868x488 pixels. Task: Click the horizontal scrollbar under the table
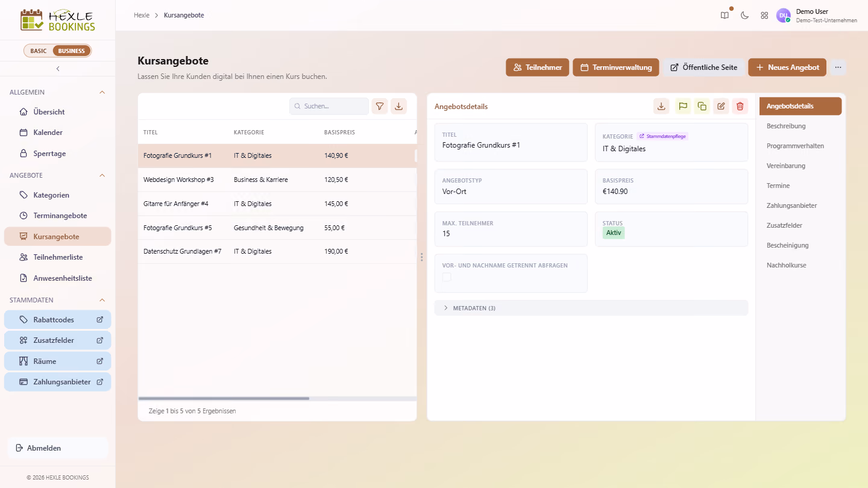pyautogui.click(x=224, y=398)
